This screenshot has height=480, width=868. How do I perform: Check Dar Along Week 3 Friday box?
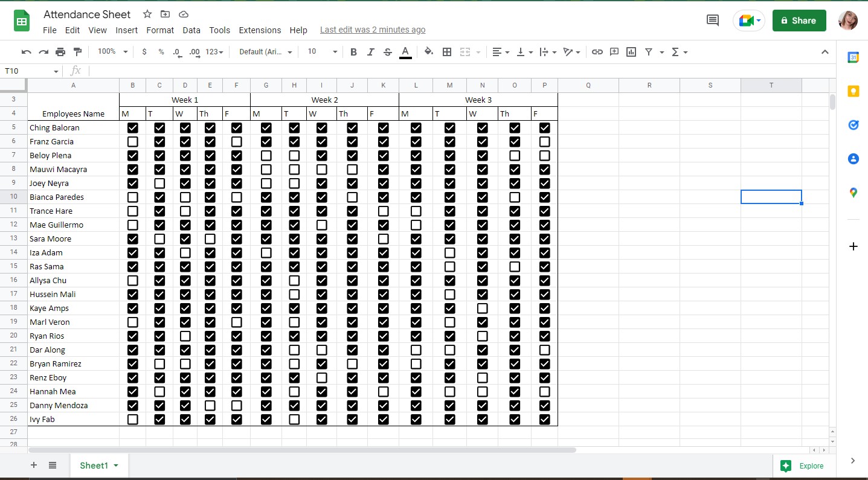pos(545,350)
